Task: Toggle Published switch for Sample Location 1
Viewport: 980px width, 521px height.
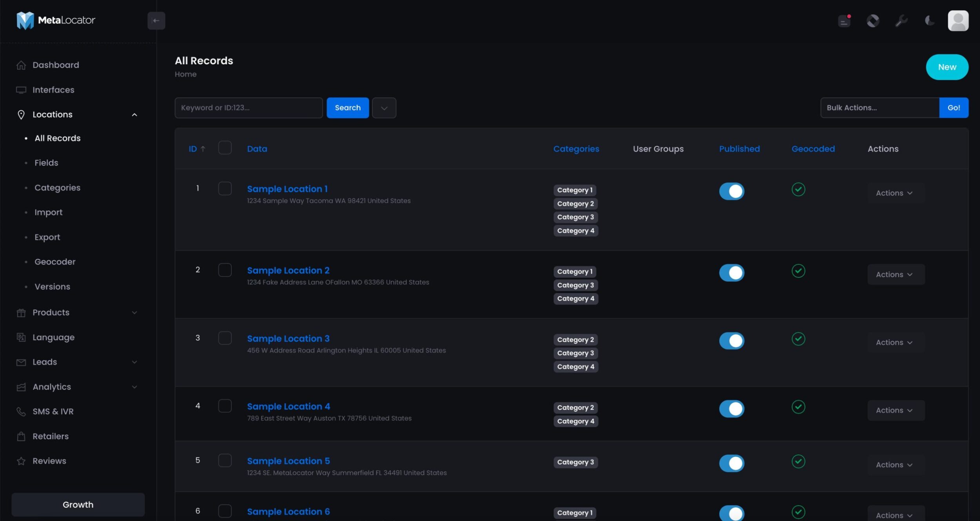Action: pyautogui.click(x=731, y=191)
